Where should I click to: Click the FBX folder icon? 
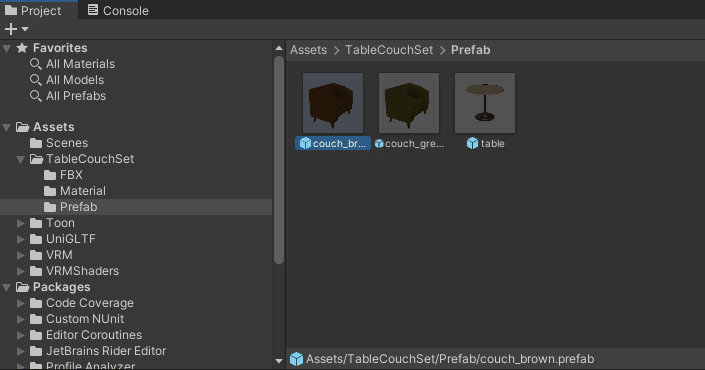click(50, 175)
